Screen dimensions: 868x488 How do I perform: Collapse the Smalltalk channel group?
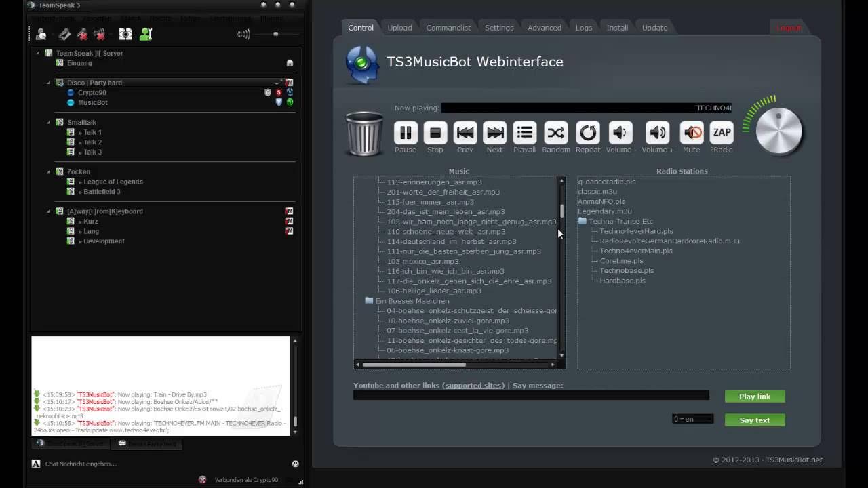coord(49,123)
